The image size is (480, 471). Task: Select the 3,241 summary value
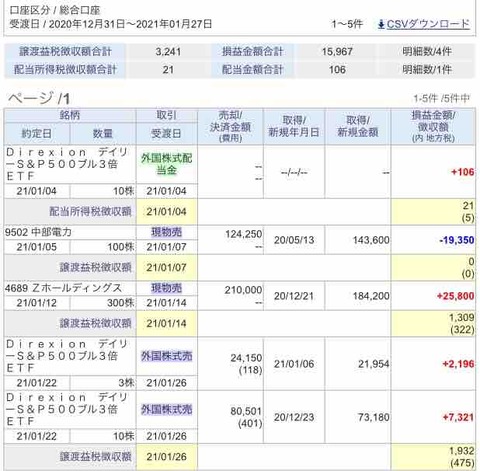pyautogui.click(x=168, y=52)
